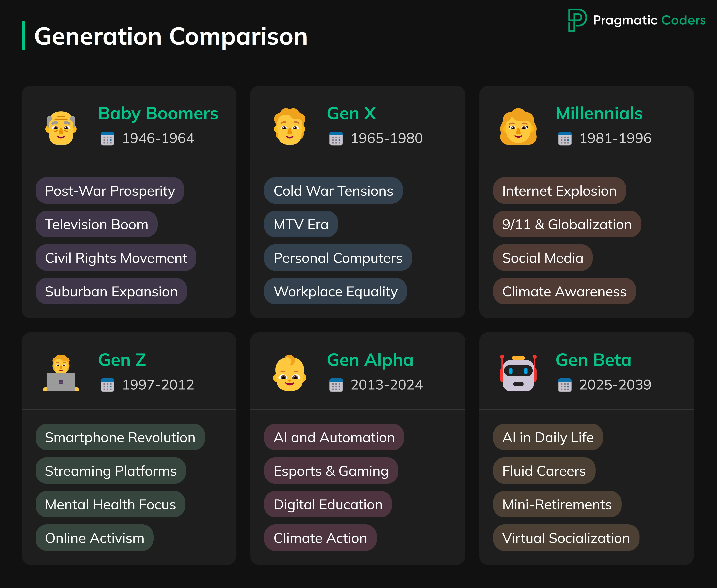The height and width of the screenshot is (588, 717).
Task: Click calendar icon beside 1981-1996
Action: tap(565, 138)
